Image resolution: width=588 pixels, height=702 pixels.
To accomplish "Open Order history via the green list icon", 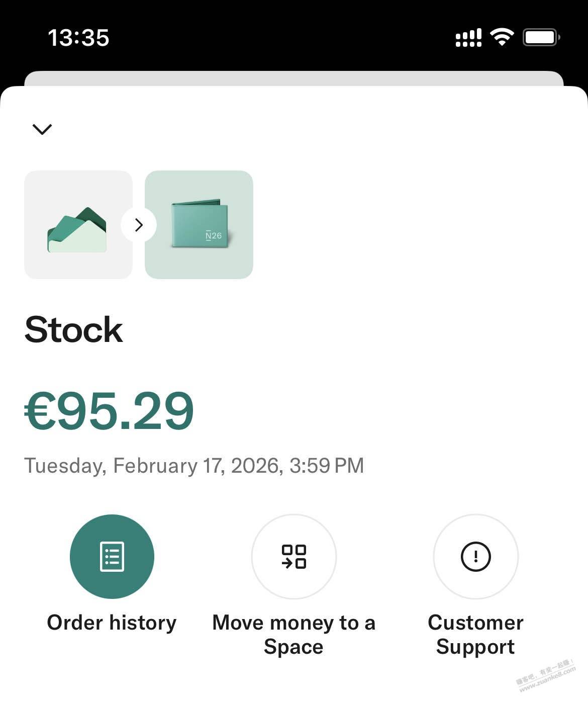I will (x=112, y=557).
